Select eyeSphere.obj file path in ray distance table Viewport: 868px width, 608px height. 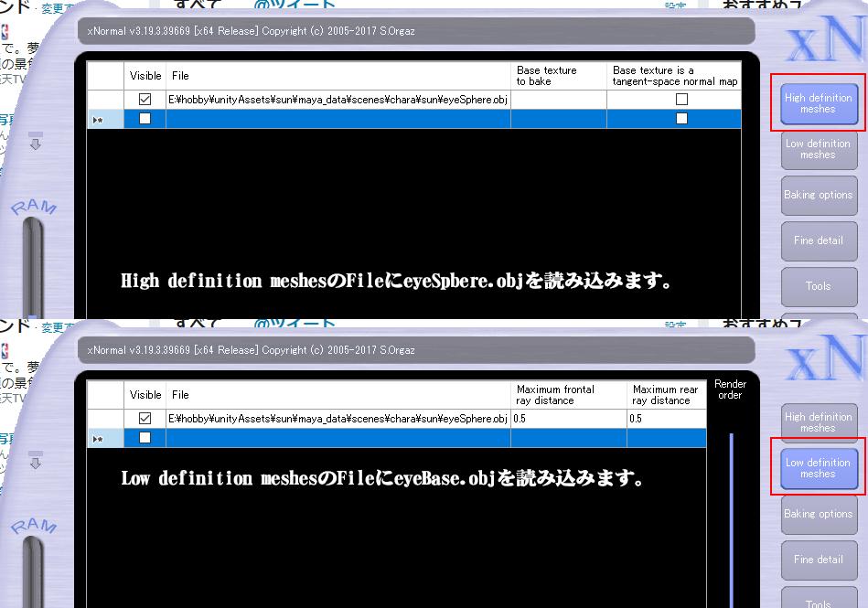[x=338, y=419]
